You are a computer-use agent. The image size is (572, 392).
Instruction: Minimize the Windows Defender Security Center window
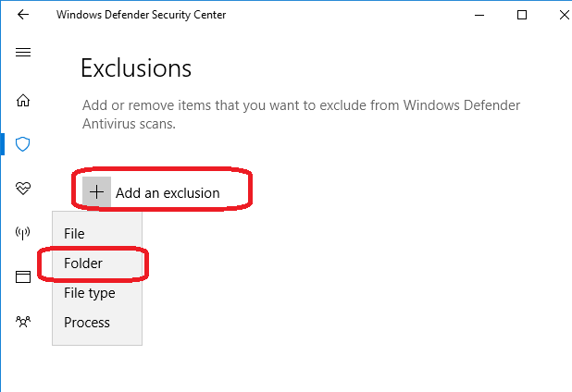pyautogui.click(x=479, y=15)
